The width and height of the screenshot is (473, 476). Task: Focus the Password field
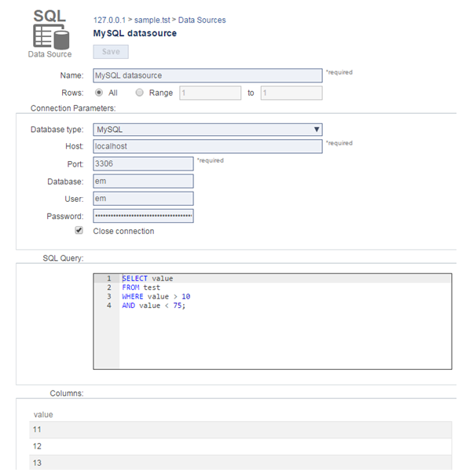pos(143,216)
